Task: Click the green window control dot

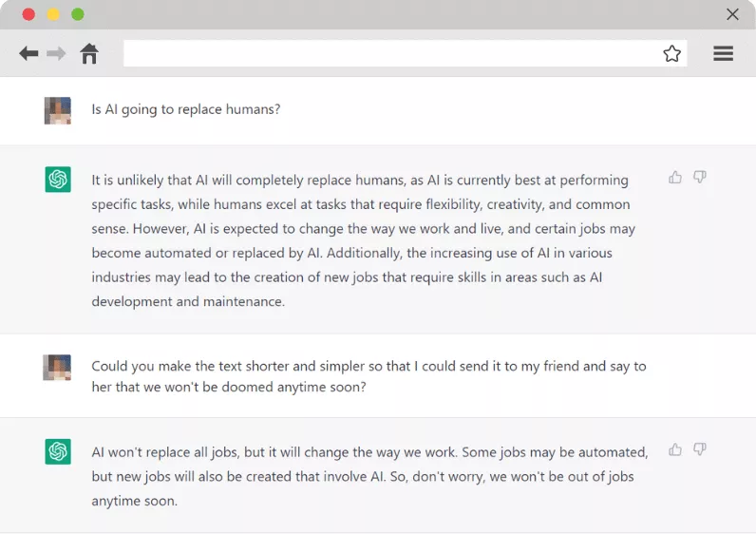Action: click(x=78, y=14)
